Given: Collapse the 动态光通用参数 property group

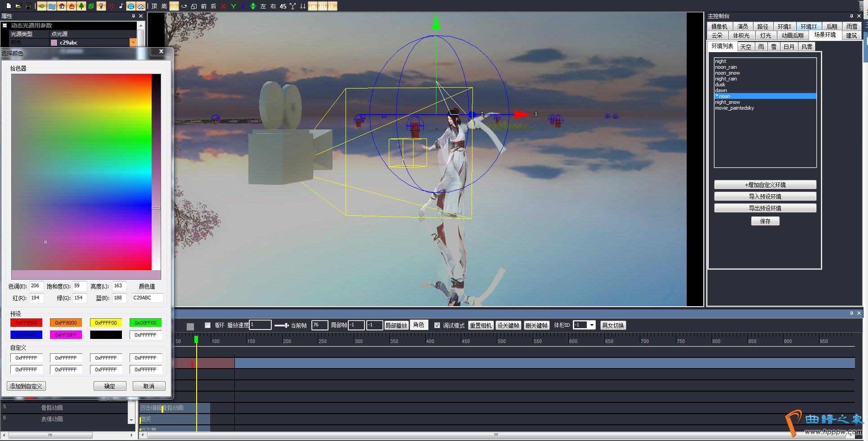Looking at the screenshot, I should coord(5,26).
